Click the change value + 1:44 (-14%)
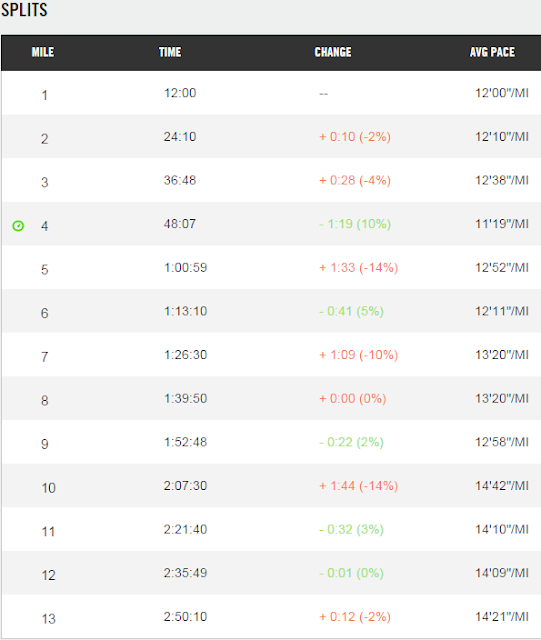 click(358, 486)
